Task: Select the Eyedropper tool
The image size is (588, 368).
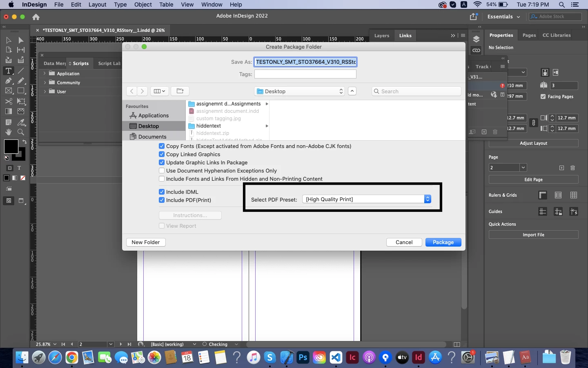Action: (21, 122)
